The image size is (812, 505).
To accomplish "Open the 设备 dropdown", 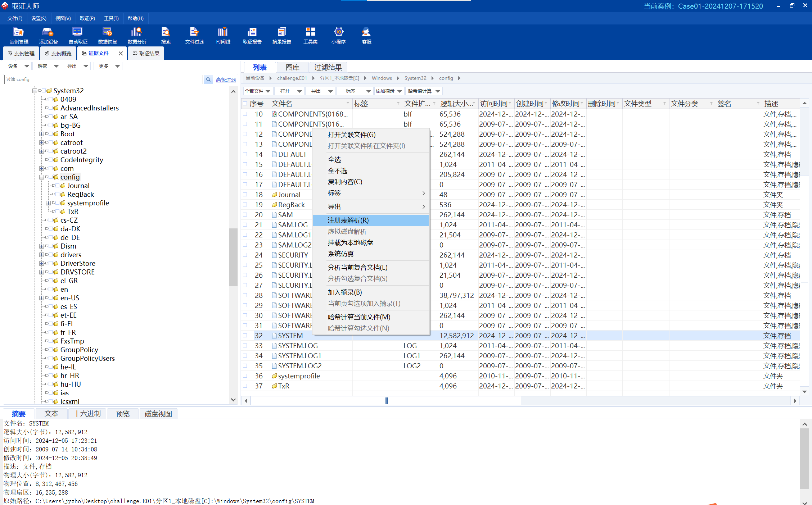I will point(18,66).
